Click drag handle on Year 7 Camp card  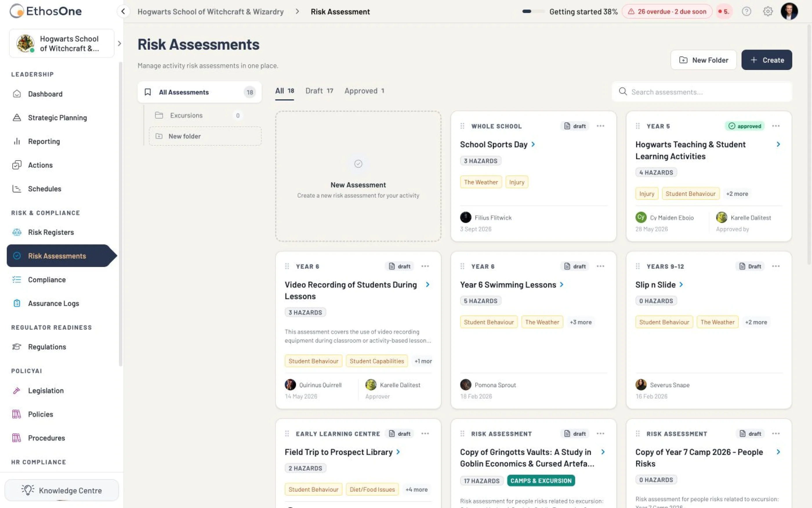(x=637, y=433)
